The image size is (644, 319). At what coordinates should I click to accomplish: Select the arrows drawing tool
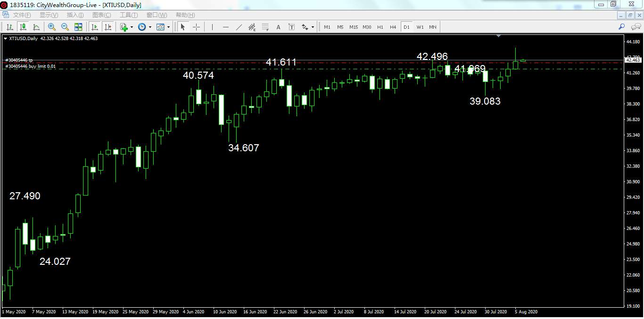tap(305, 27)
